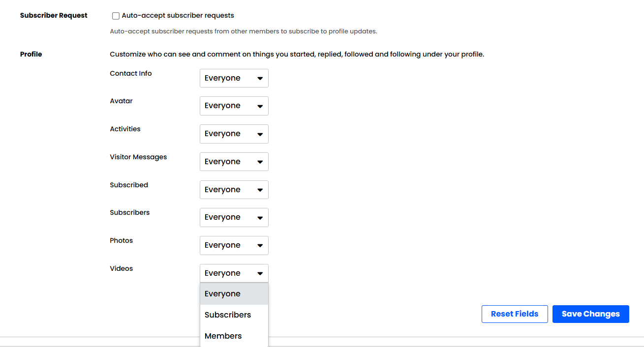Open the Subscribed privacy dropdown
Screen dimensions: 644x347
pos(234,190)
